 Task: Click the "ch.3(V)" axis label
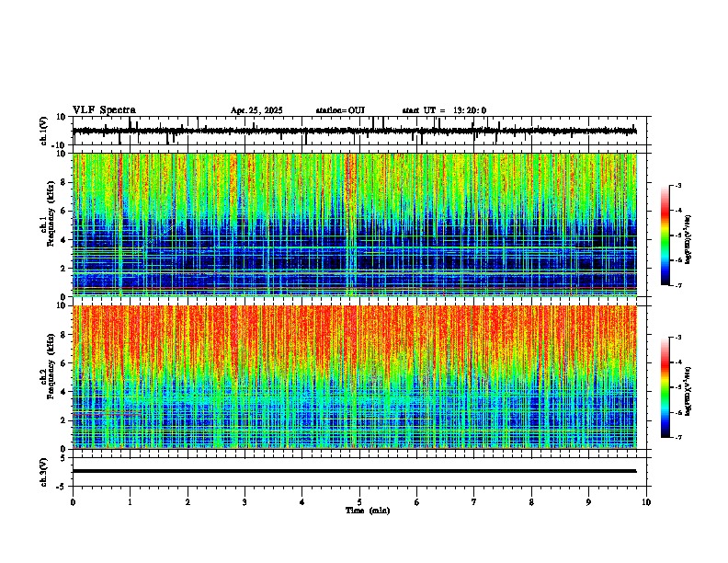point(44,472)
